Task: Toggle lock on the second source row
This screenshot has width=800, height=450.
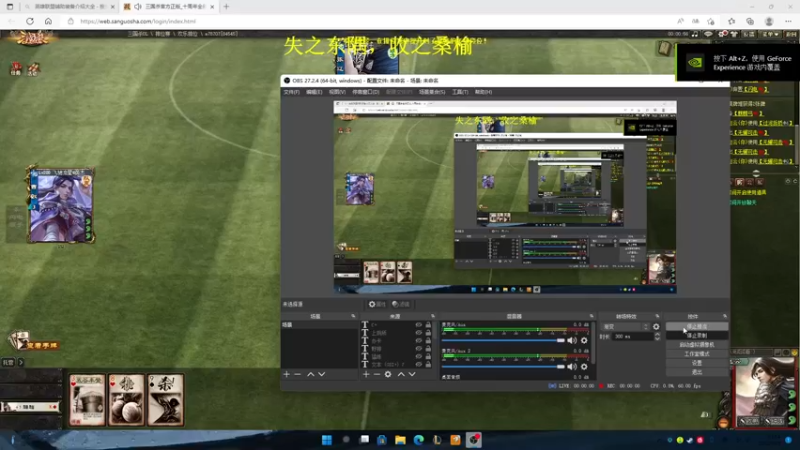Action: (x=429, y=333)
